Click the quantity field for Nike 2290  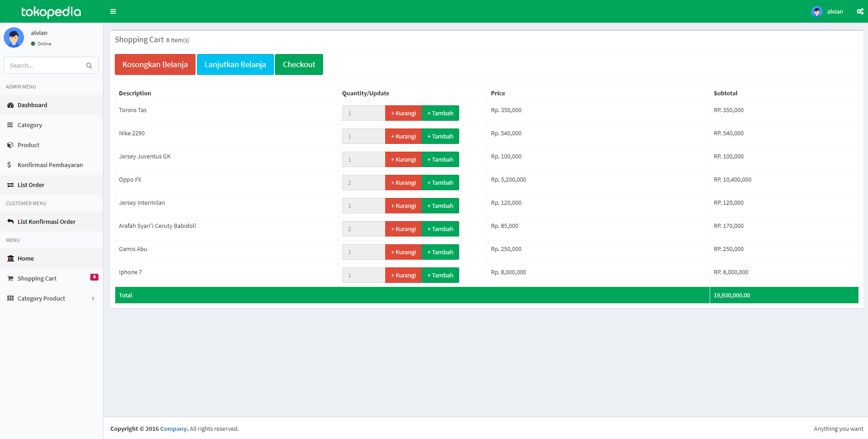(363, 136)
